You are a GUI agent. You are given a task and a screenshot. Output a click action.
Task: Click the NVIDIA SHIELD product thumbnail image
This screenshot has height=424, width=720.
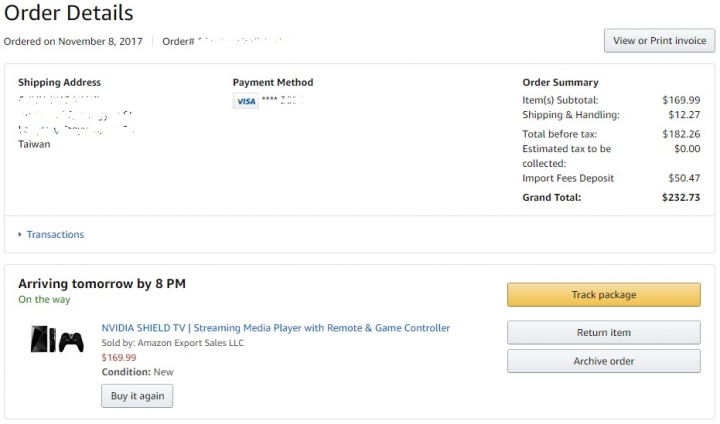(x=57, y=339)
